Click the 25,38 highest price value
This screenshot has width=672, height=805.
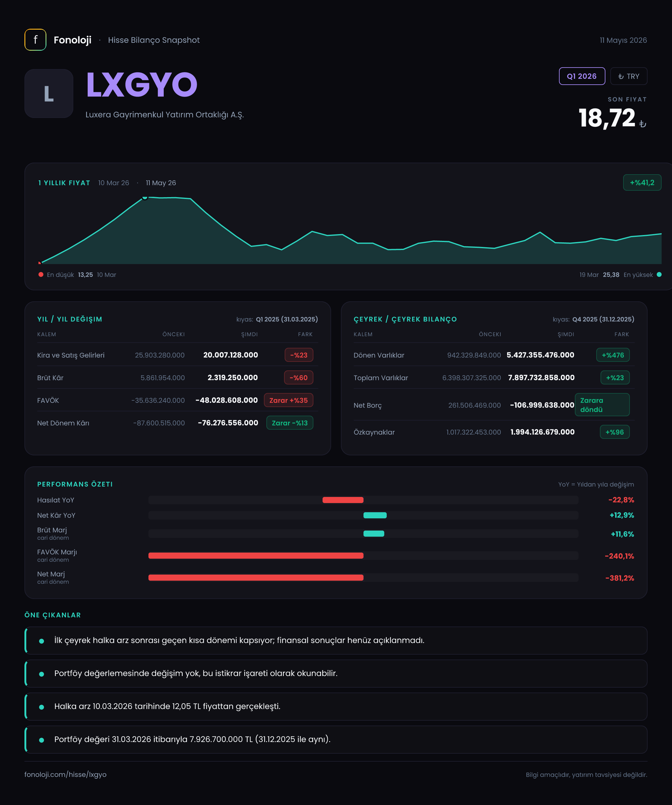tap(611, 275)
